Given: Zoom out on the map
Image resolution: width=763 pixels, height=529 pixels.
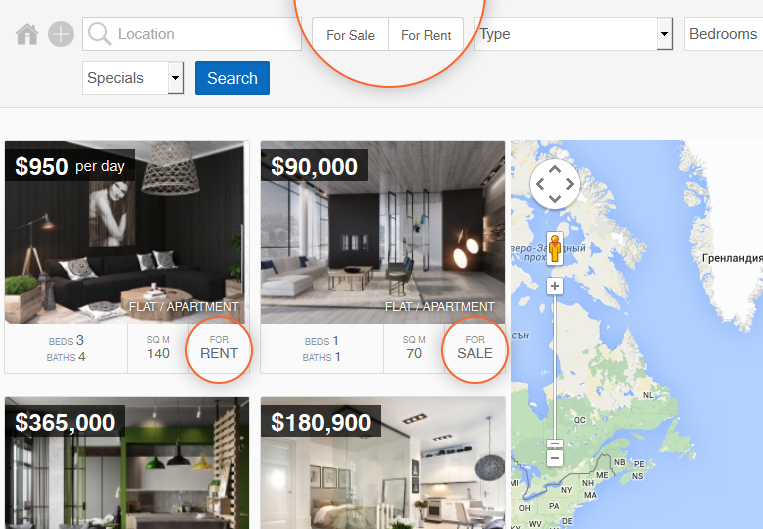Looking at the screenshot, I should [555, 458].
